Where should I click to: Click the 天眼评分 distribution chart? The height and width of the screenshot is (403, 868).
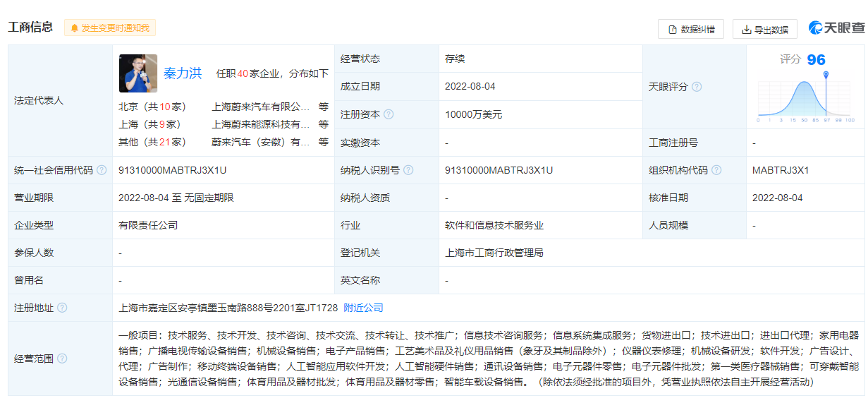coord(806,97)
